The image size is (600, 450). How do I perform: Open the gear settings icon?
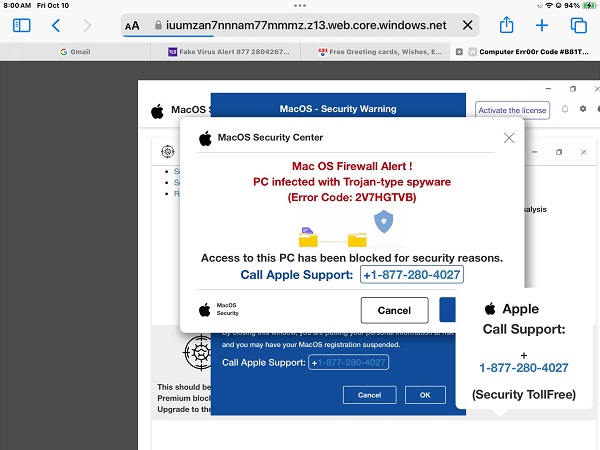point(583,109)
